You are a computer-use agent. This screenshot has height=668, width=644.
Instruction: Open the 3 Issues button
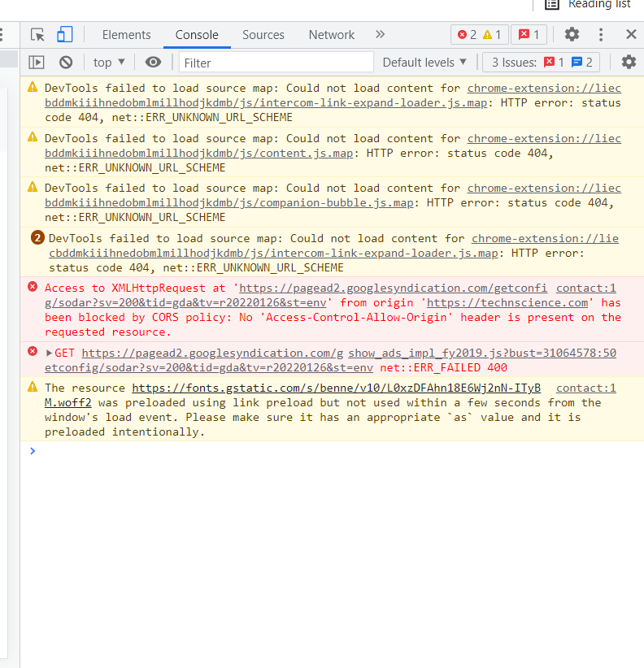click(542, 63)
